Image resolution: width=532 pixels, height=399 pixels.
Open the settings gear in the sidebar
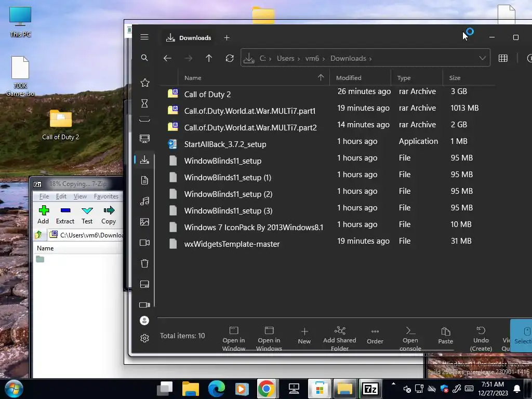click(144, 338)
